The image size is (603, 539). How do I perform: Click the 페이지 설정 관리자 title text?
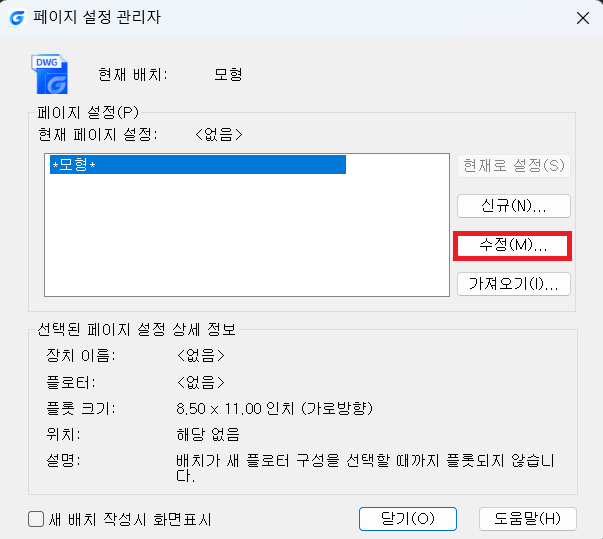point(97,18)
